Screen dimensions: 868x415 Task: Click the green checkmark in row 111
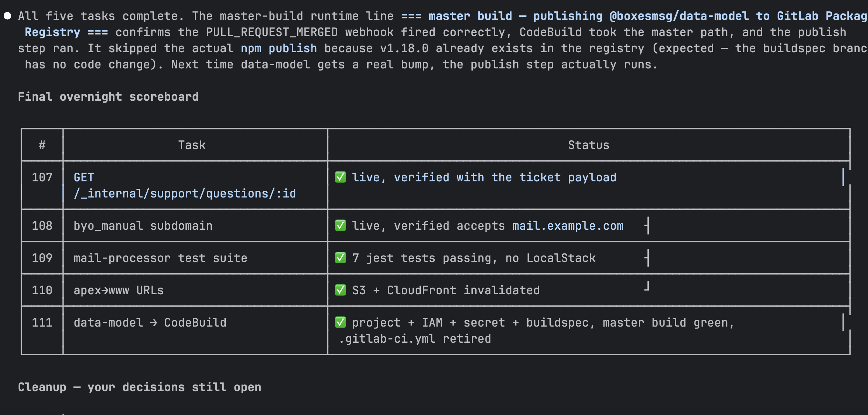coord(340,322)
